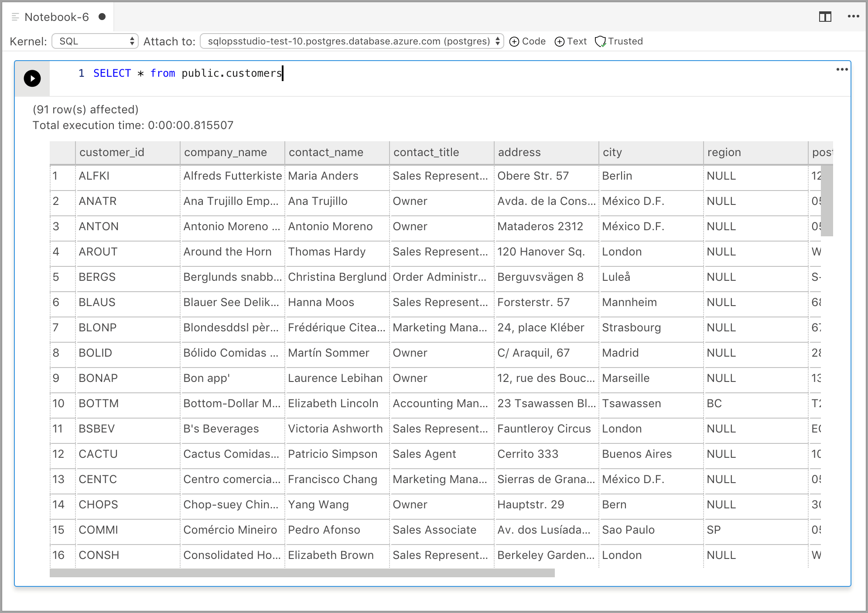Click the Elizabeth Brown cell
This screenshot has height=613, width=868.
(337, 555)
